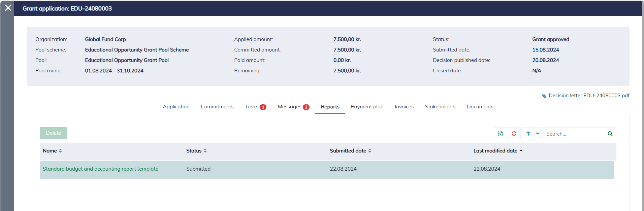Click the paperclip attachment icon
This screenshot has width=644, height=211.
(x=544, y=96)
